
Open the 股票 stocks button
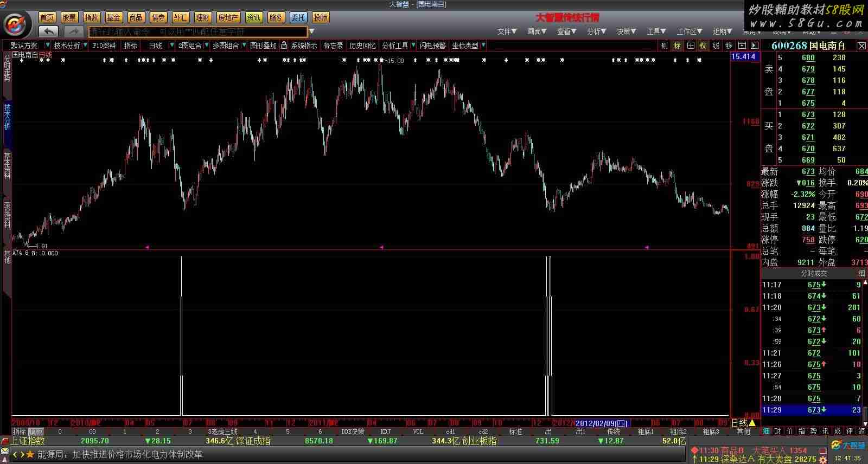(x=69, y=17)
